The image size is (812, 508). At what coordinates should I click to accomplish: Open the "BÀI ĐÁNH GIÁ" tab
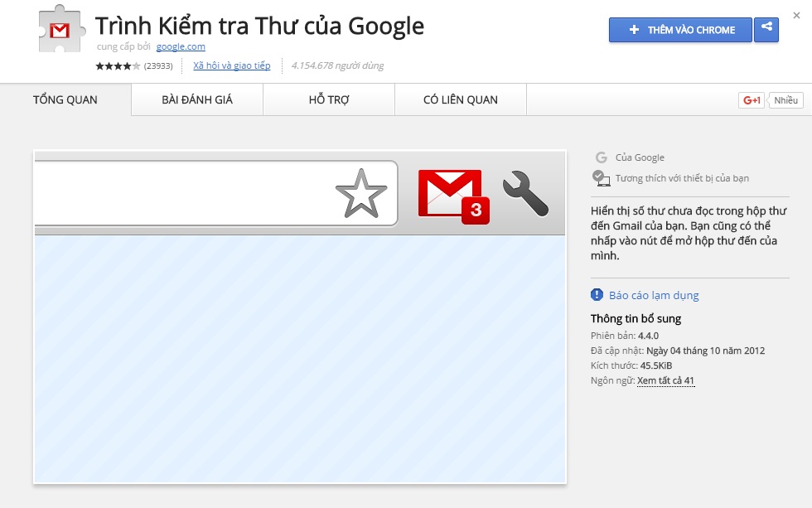point(197,100)
